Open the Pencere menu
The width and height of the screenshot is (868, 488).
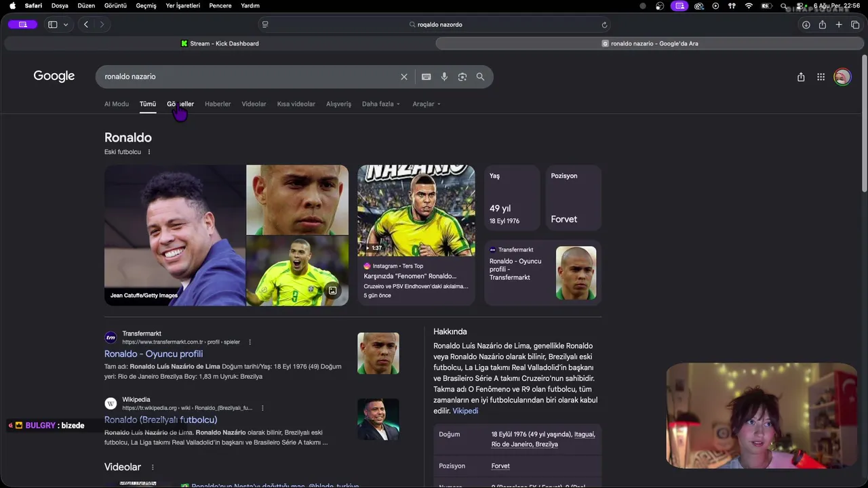point(220,5)
